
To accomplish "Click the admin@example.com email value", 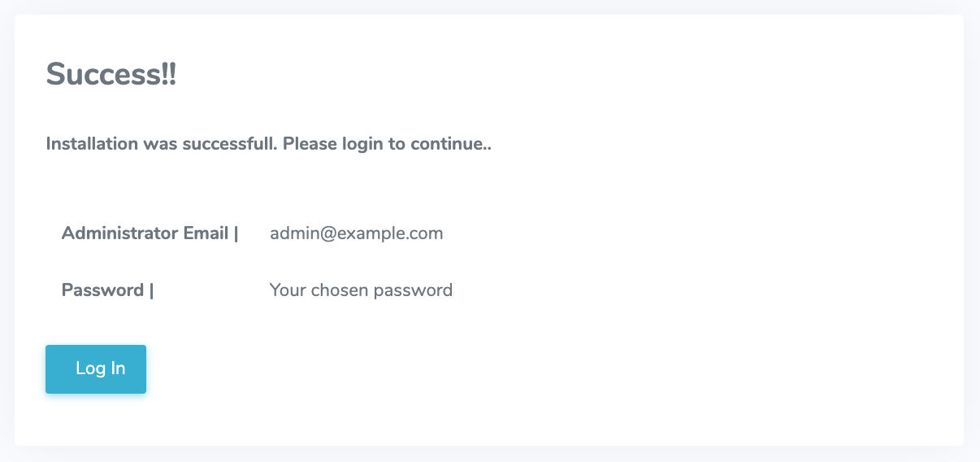I will (x=356, y=233).
